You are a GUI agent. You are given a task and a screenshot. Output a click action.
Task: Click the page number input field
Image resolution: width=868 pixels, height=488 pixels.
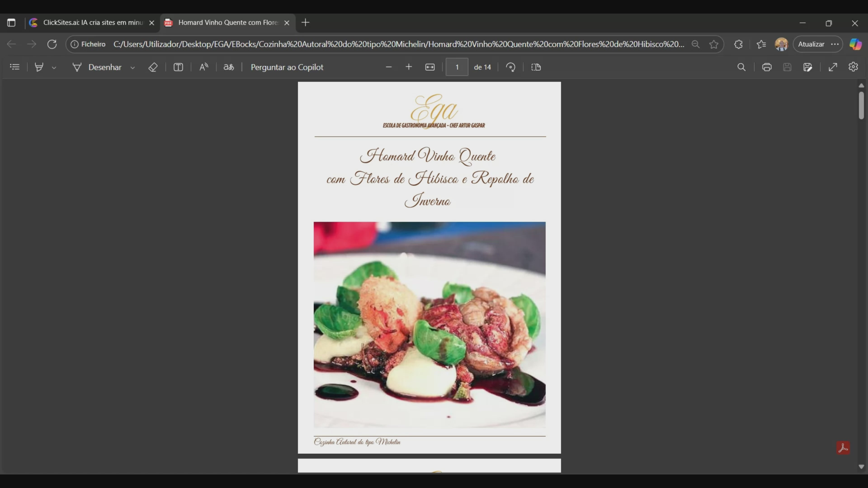point(457,67)
